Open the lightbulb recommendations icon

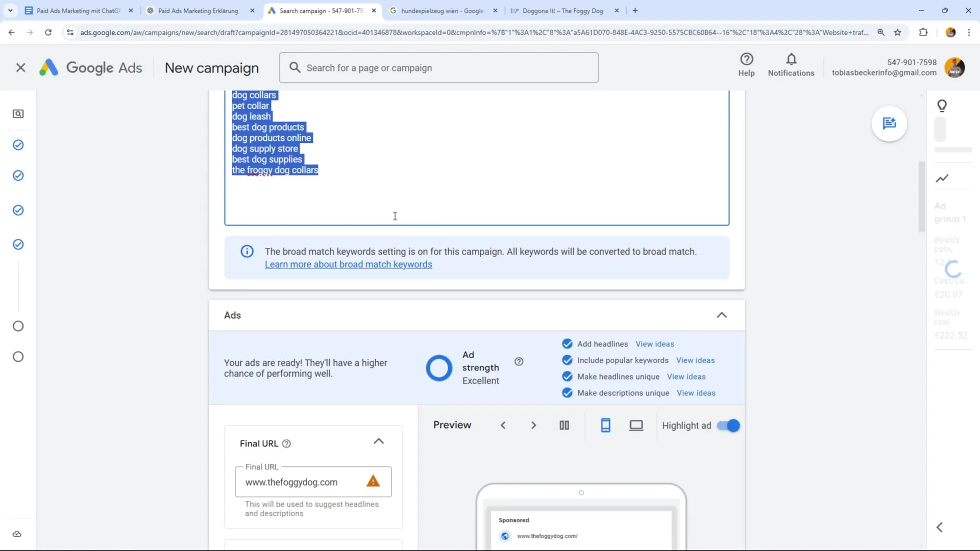click(x=942, y=106)
